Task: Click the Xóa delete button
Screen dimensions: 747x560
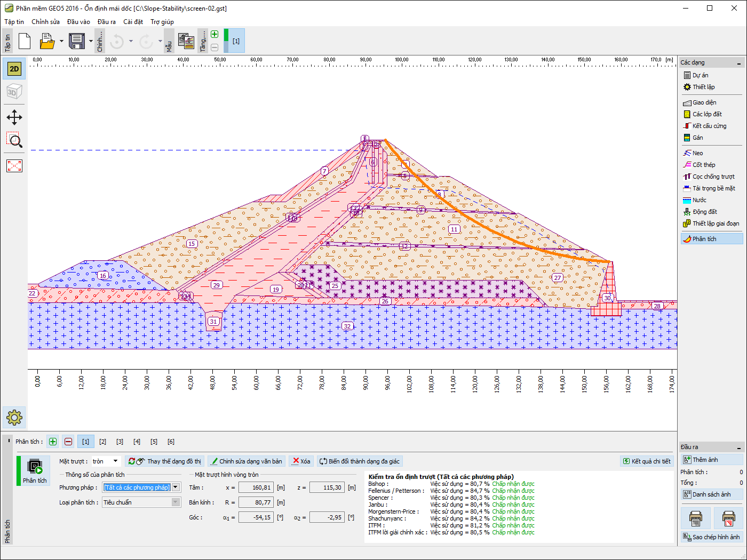Action: (x=301, y=461)
